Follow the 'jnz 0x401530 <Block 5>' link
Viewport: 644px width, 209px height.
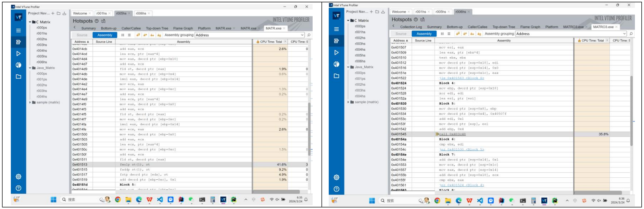(x=461, y=150)
